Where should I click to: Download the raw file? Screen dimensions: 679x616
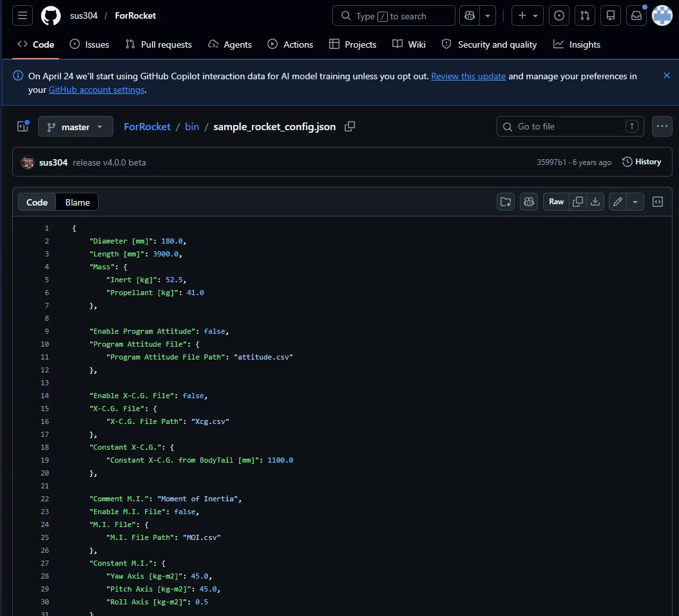(x=595, y=202)
